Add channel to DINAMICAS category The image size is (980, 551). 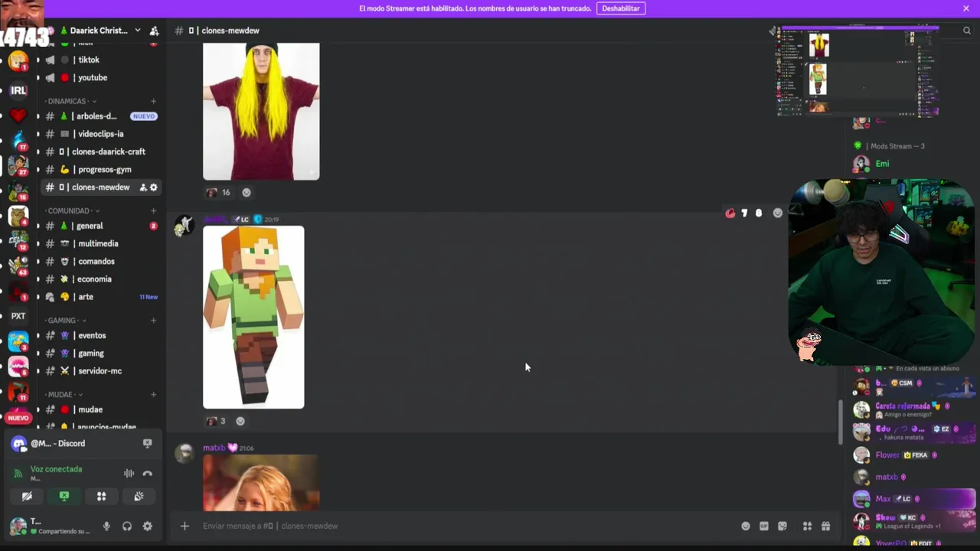(153, 101)
